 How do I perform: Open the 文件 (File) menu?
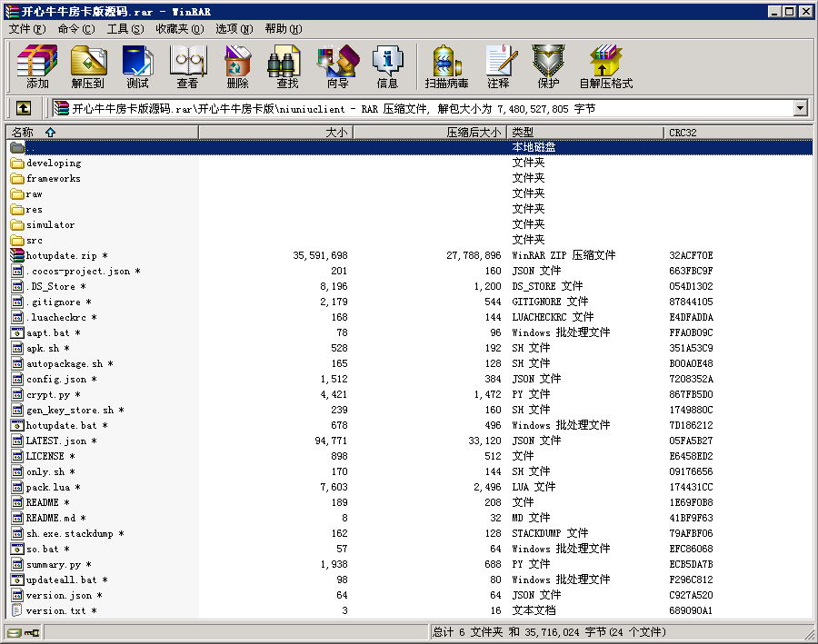pos(27,29)
